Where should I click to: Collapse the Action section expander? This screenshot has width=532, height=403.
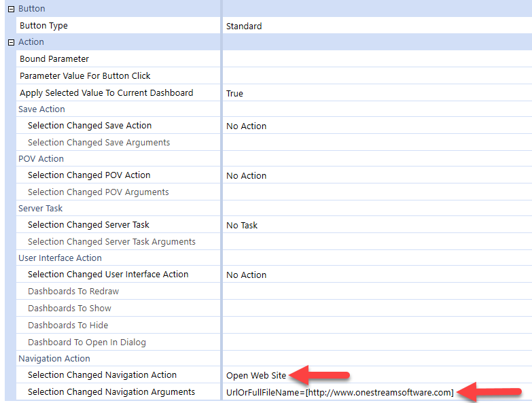coord(11,42)
